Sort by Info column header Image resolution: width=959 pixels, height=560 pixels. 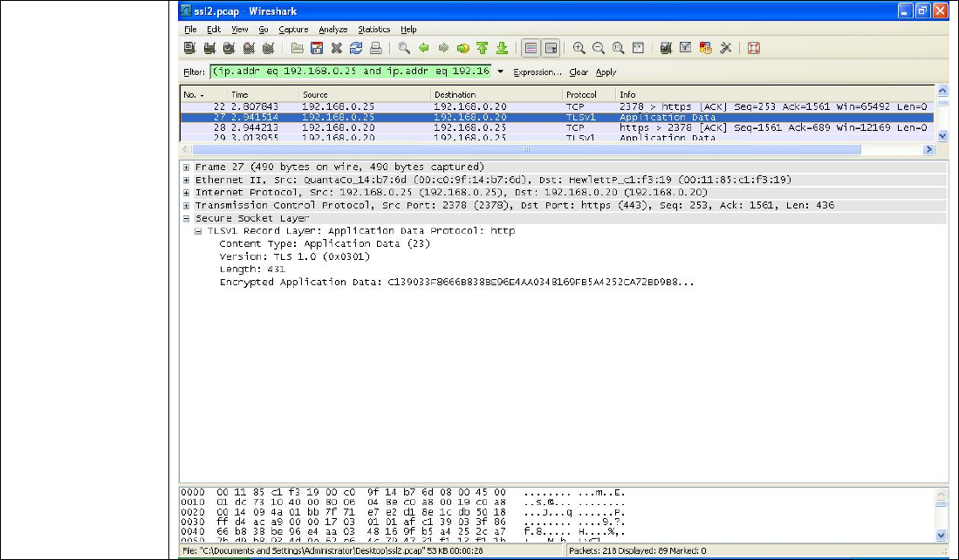point(775,95)
